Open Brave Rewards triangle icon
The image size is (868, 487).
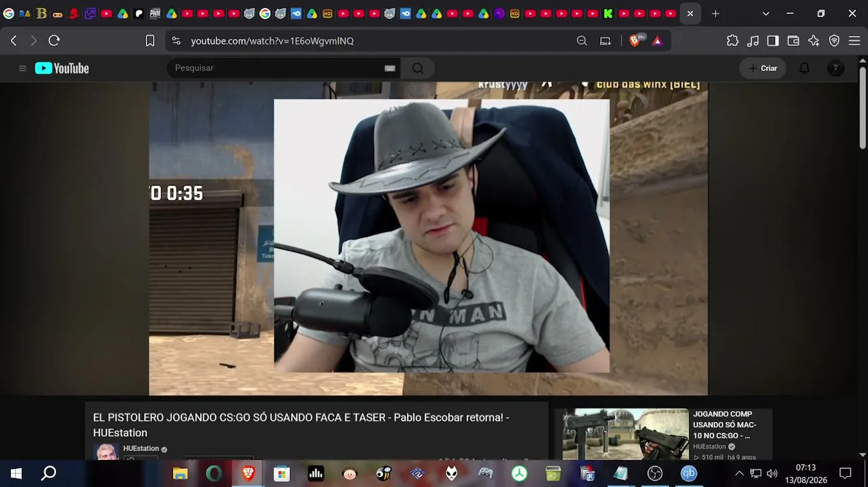click(x=657, y=41)
